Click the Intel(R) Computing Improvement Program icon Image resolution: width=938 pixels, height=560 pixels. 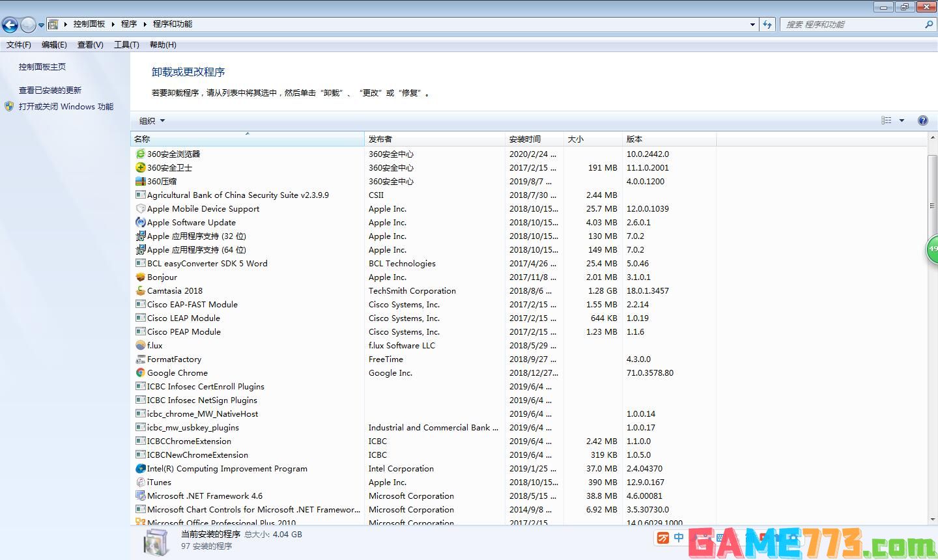click(140, 468)
